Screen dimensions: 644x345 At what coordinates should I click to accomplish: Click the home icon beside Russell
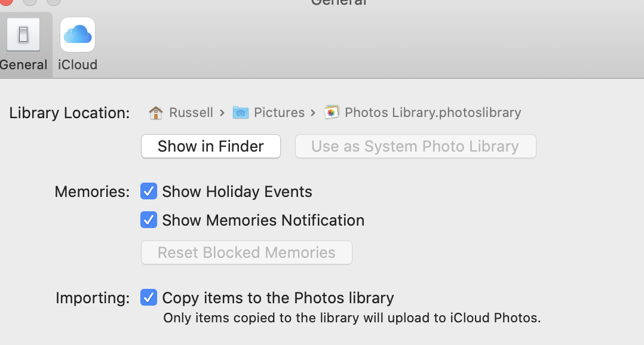pos(156,112)
